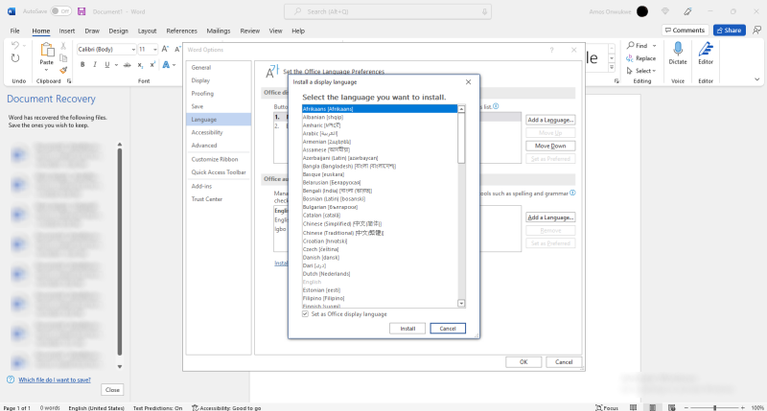
Task: Click the pen icon next to the diamond
Action: 688,11
